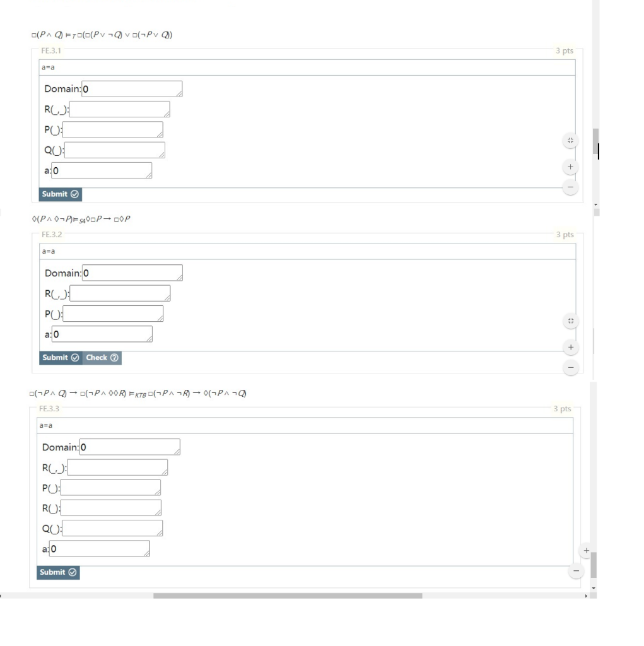Click the R(_,_) input field in FE.3.2
The height and width of the screenshot is (646, 644).
click(120, 293)
